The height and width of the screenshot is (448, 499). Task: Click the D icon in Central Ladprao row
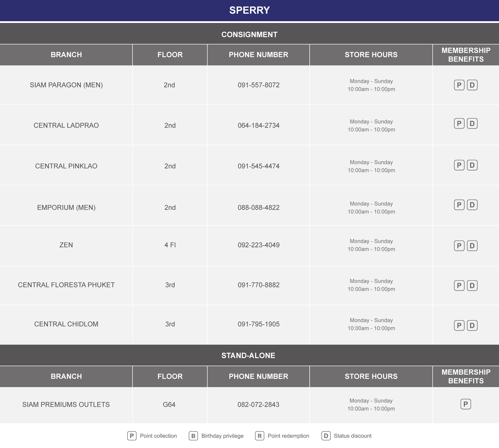pos(472,124)
